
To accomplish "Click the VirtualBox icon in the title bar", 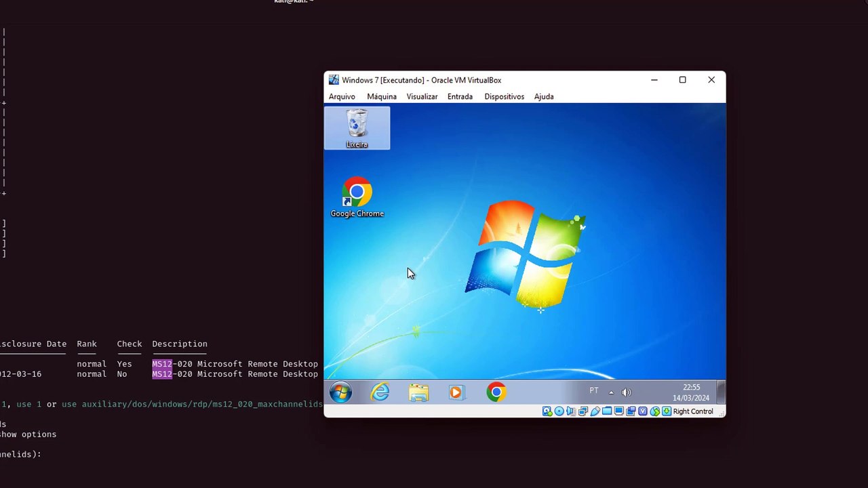I will coord(334,80).
